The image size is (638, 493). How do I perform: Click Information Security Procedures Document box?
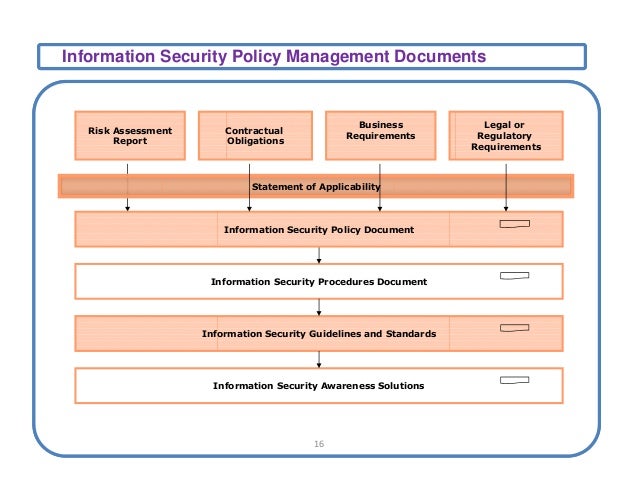point(319,281)
